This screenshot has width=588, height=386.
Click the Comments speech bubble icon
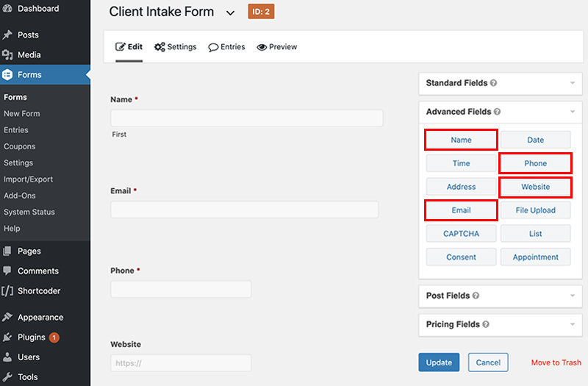click(x=7, y=271)
